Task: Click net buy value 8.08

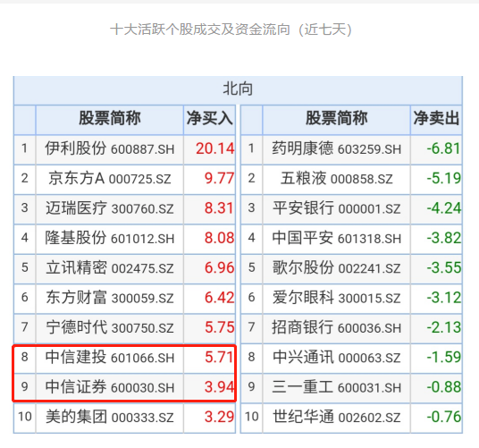Action: (219, 238)
